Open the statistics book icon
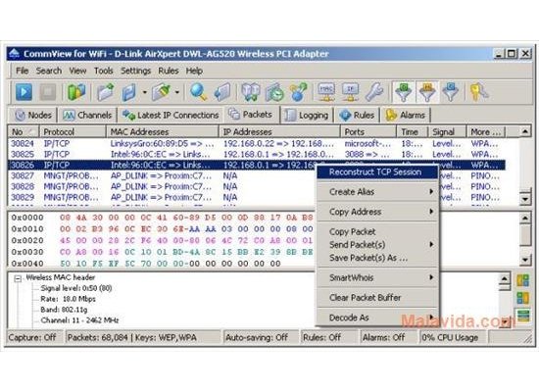The image size is (539, 392). [251, 92]
